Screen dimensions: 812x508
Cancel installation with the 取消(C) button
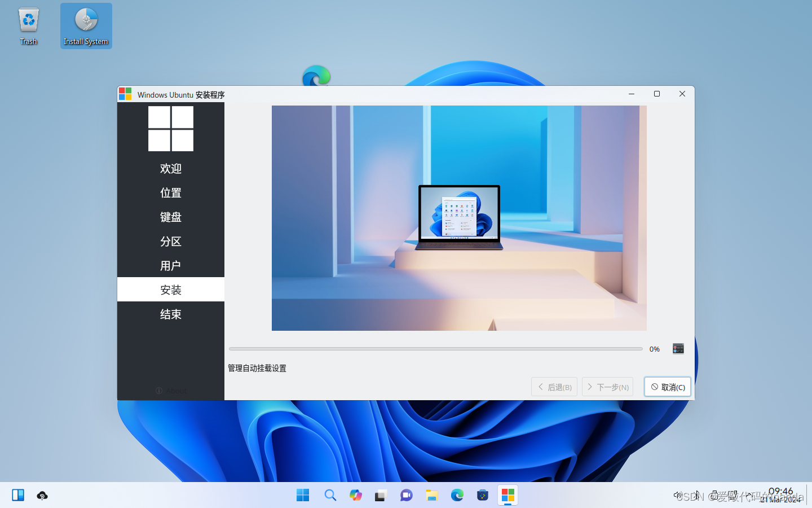pyautogui.click(x=668, y=387)
